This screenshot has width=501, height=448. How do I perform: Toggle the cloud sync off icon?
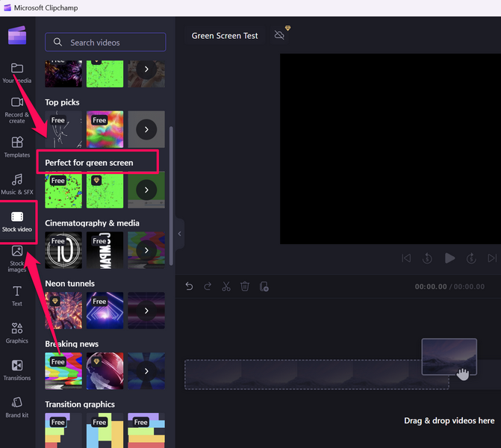(x=279, y=35)
